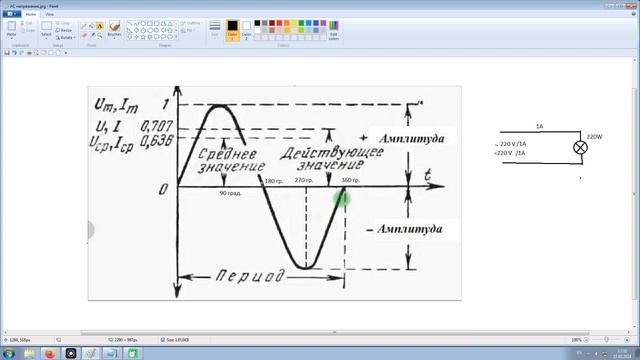Click Redo icon in quick access toolbar
Screen dimensions: 640x360
click(22, 53)
